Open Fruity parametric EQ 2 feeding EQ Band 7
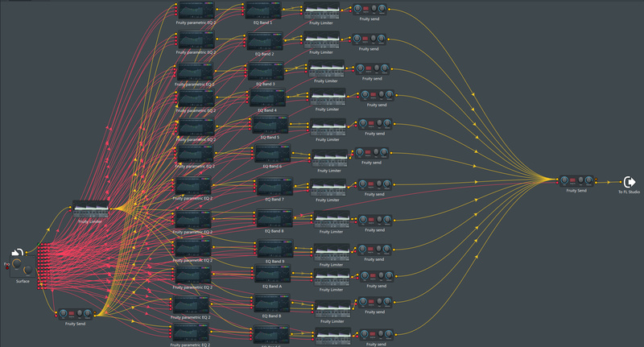This screenshot has width=644, height=347. click(x=193, y=186)
